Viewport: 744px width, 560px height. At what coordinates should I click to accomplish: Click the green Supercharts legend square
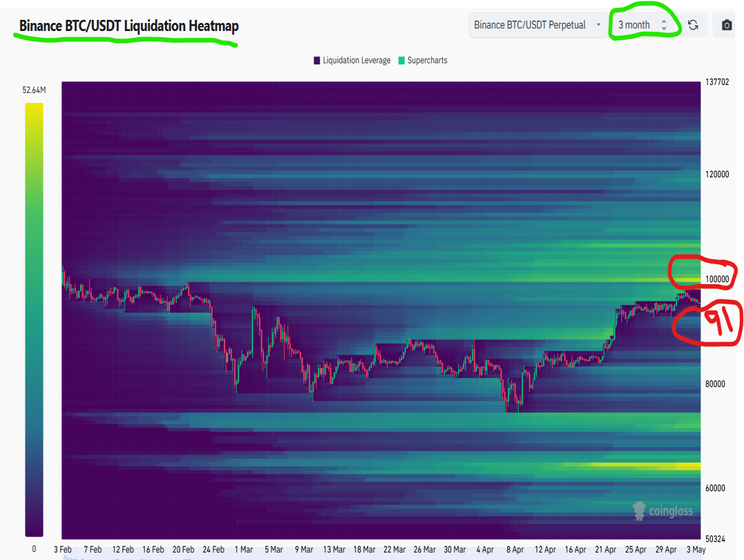tap(401, 60)
